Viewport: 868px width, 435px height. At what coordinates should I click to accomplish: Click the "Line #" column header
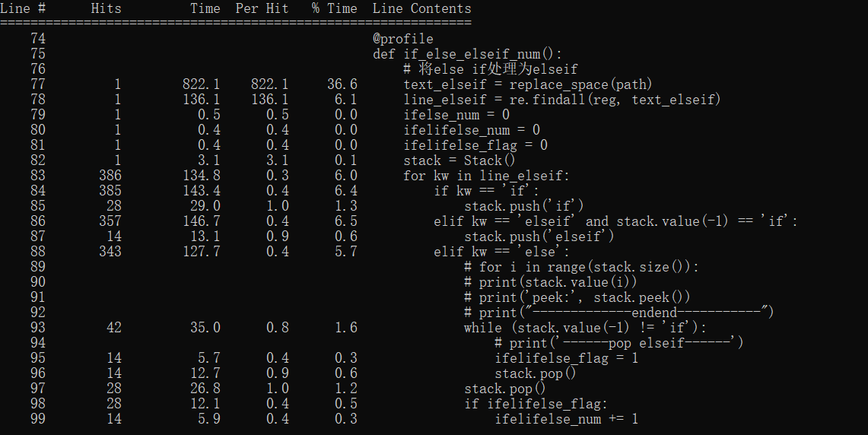pyautogui.click(x=23, y=9)
